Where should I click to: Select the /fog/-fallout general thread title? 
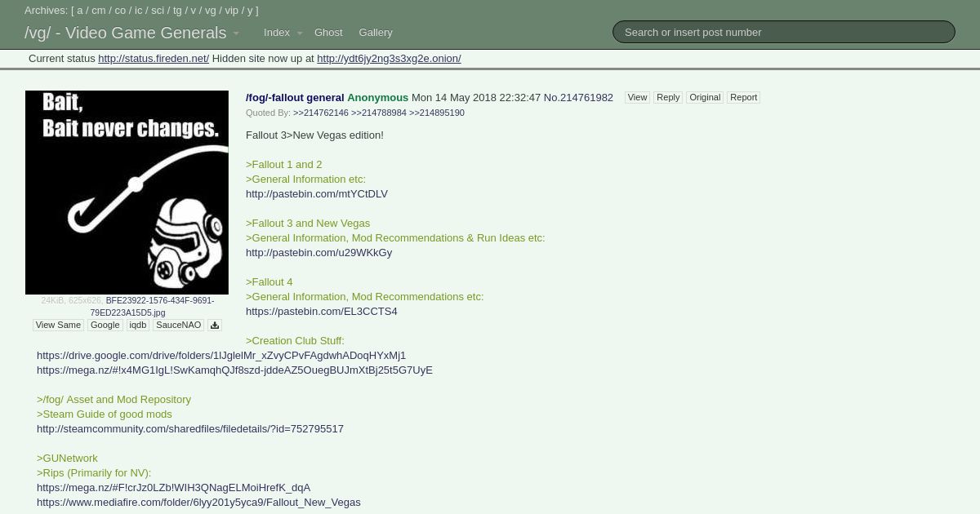295,97
